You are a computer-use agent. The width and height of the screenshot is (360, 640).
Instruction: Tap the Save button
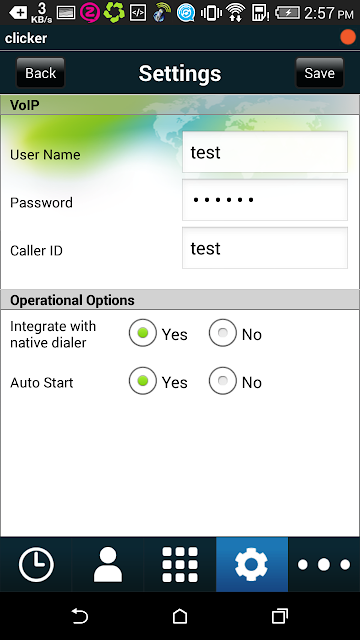coord(320,73)
